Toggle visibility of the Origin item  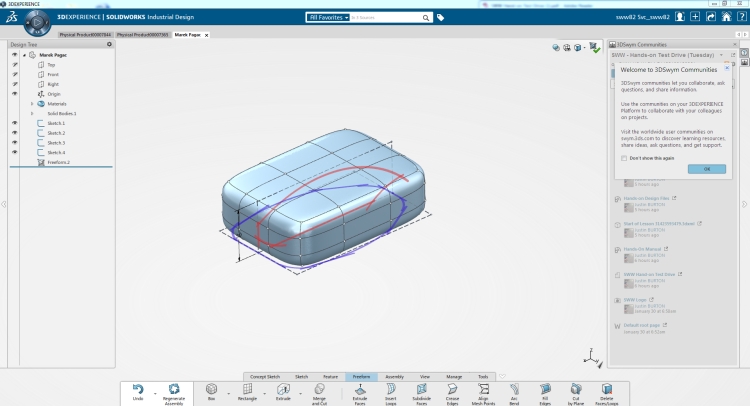pos(14,94)
